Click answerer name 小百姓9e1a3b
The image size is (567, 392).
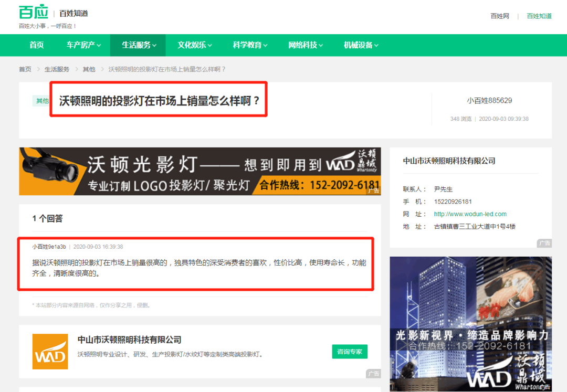point(49,247)
